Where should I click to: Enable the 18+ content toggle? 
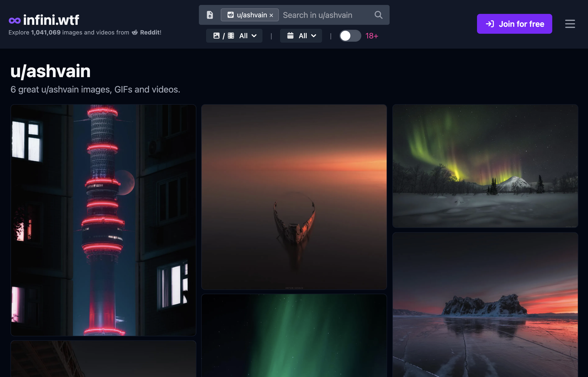[350, 36]
